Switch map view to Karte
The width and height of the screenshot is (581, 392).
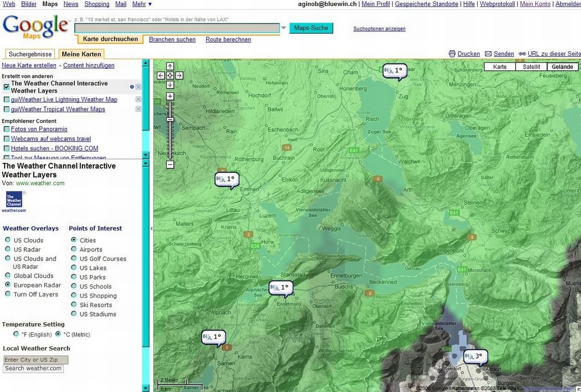click(x=500, y=67)
